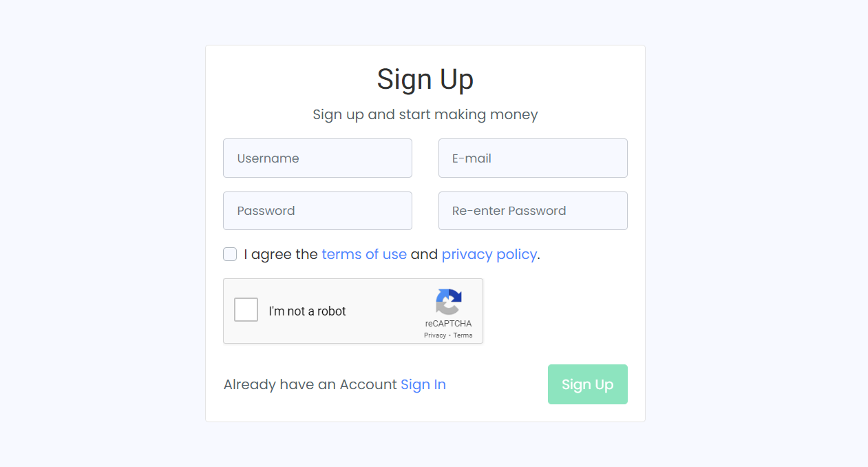Image resolution: width=868 pixels, height=467 pixels.
Task: Click the reCAPTCHA text under the logo
Action: pos(448,324)
